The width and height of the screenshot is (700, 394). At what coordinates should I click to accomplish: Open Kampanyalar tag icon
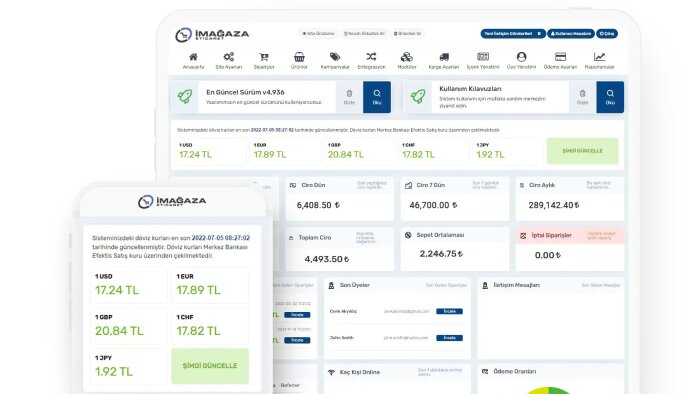tap(335, 57)
